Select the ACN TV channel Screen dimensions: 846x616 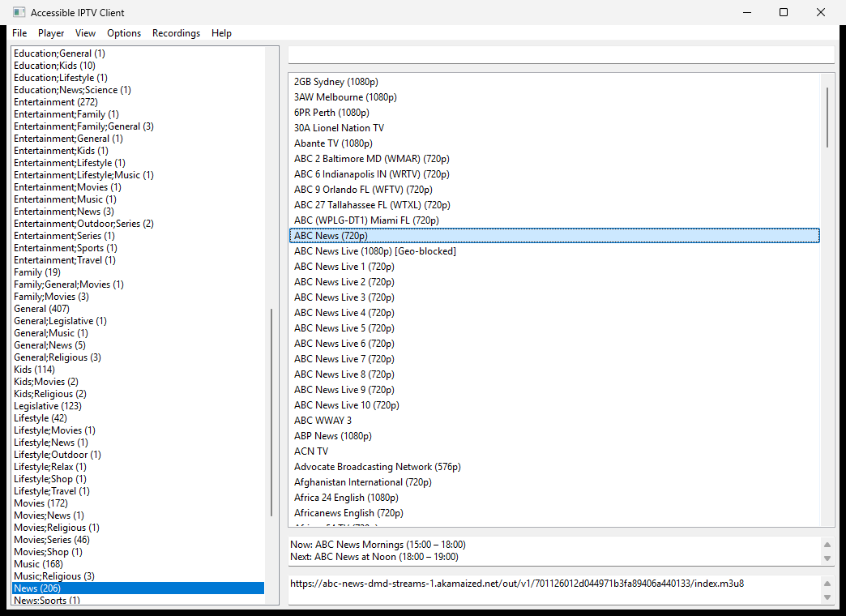[554, 451]
